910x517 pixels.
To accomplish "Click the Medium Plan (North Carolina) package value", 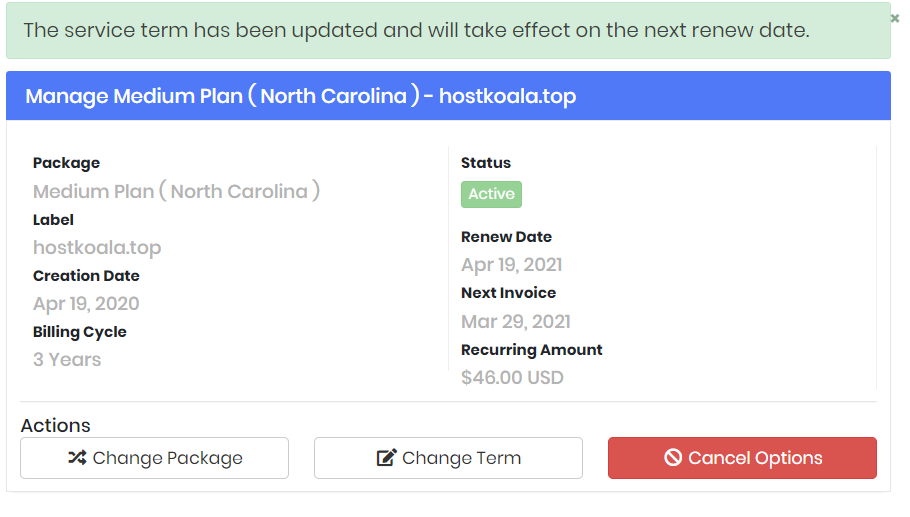I will [176, 191].
